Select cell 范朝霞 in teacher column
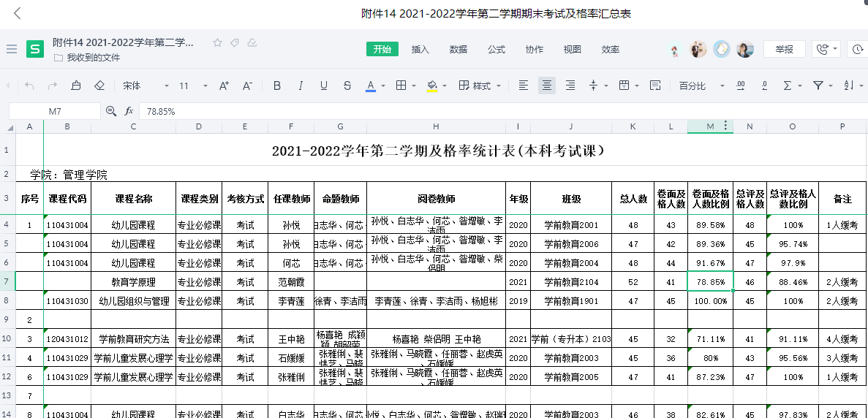 [290, 282]
